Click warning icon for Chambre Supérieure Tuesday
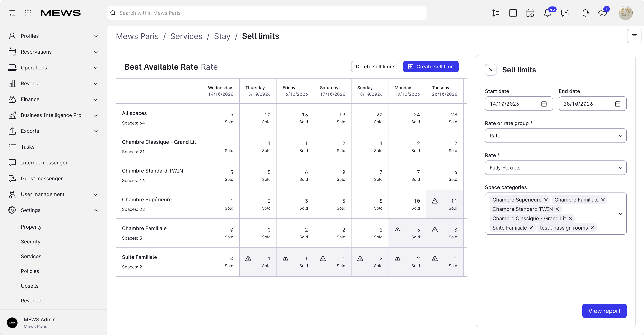This screenshot has height=335, width=644. tap(435, 201)
